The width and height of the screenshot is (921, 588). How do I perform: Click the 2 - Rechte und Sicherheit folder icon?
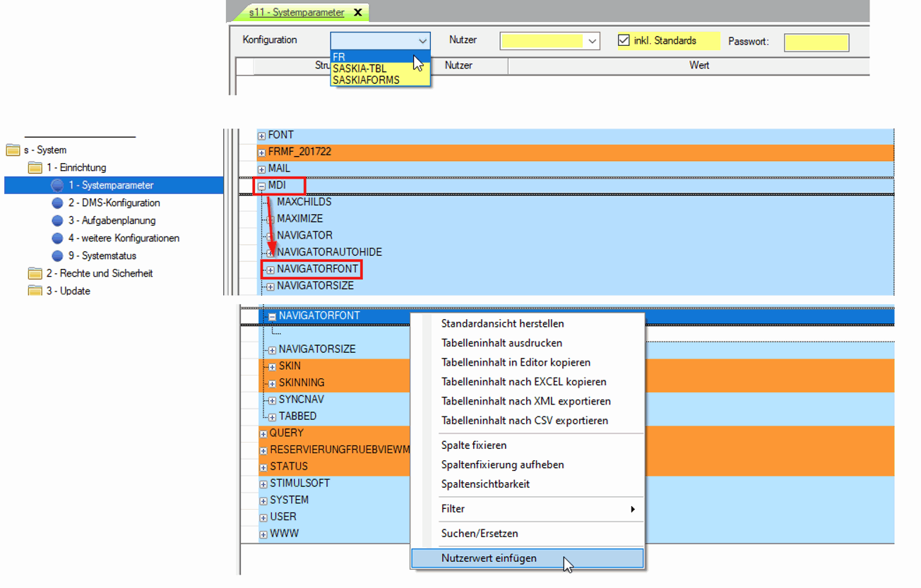click(35, 274)
